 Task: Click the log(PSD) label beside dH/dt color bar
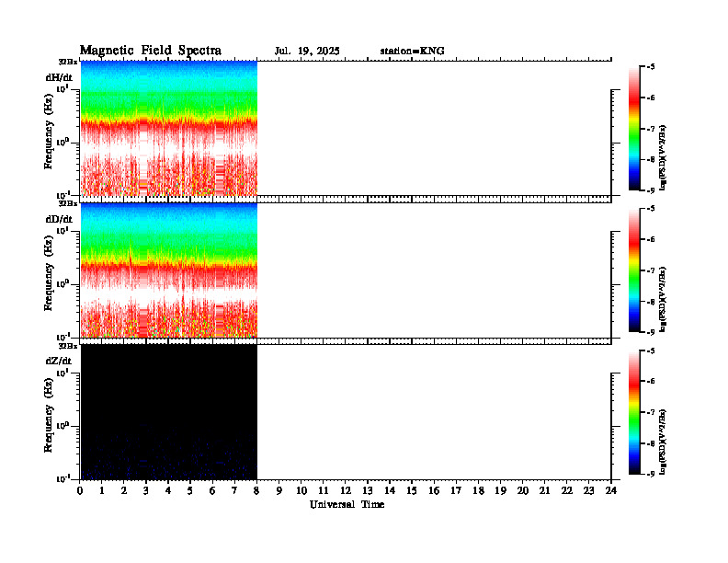(663, 157)
